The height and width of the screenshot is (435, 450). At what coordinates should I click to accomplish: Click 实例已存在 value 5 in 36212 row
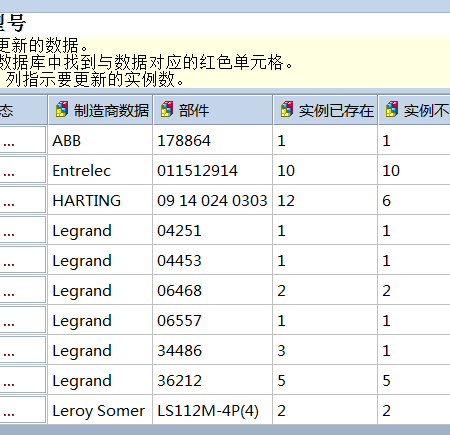325,380
